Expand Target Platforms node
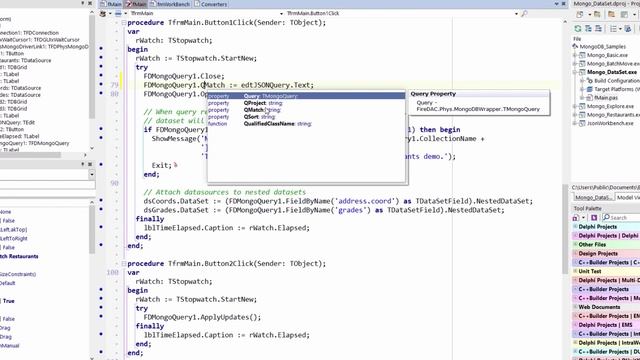Image resolution: width=640 pixels, height=360 pixels. tap(583, 89)
